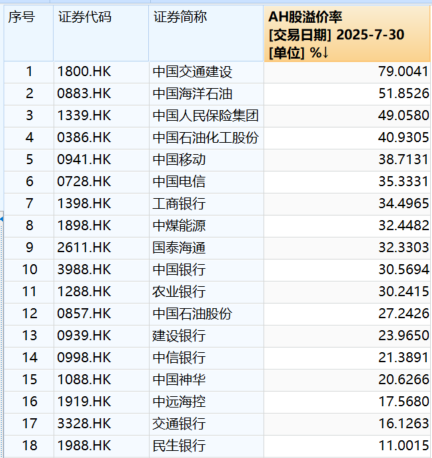Select the 中国人民保险集团 name cell
Viewport: 432px width, 458px height.
click(x=206, y=116)
